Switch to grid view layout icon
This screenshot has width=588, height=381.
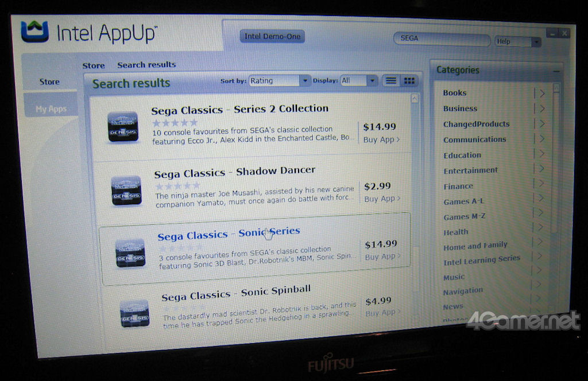(x=409, y=80)
